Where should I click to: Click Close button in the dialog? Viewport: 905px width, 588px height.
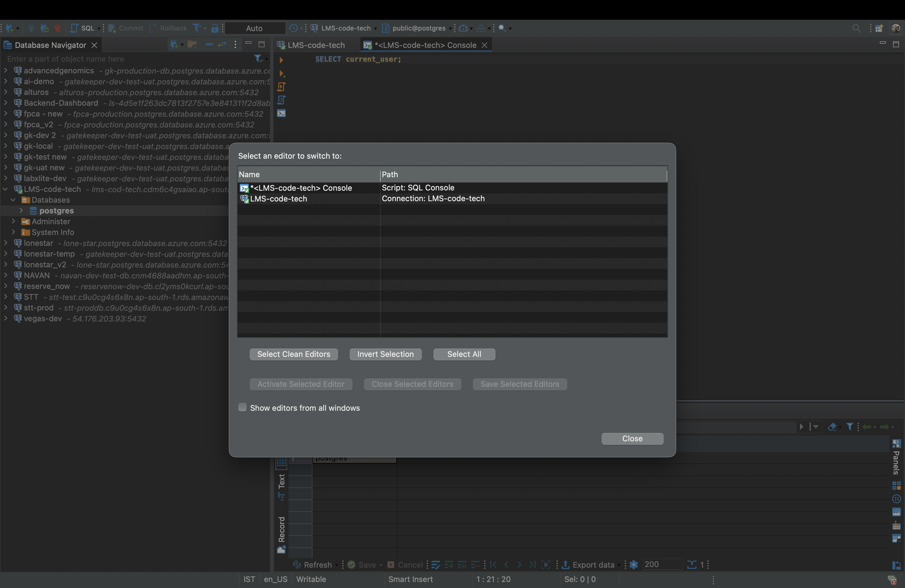coord(632,439)
